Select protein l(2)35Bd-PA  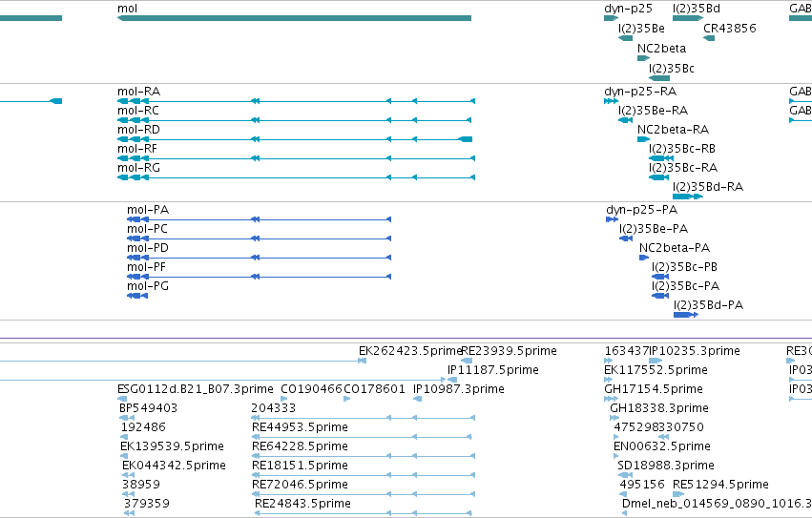pyautogui.click(x=686, y=315)
